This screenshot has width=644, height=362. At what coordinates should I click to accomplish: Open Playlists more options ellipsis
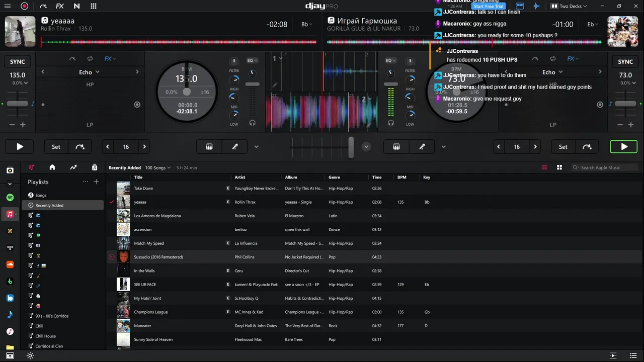pos(86,182)
